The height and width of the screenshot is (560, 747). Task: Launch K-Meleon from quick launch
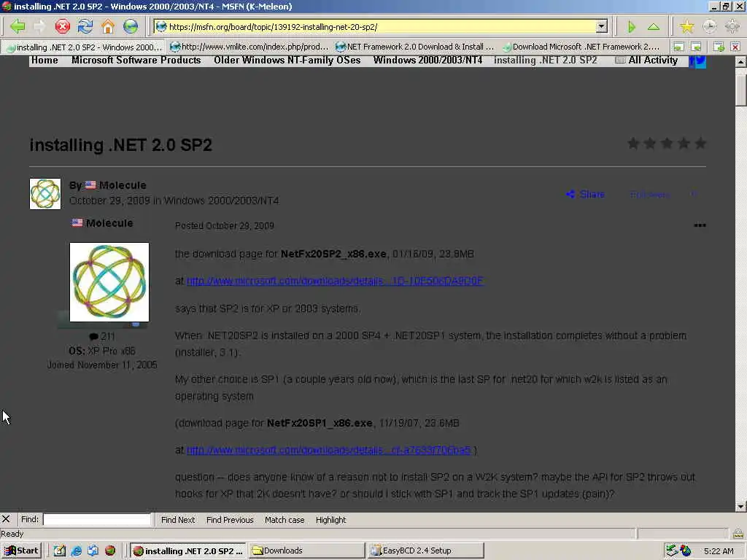(x=110, y=551)
